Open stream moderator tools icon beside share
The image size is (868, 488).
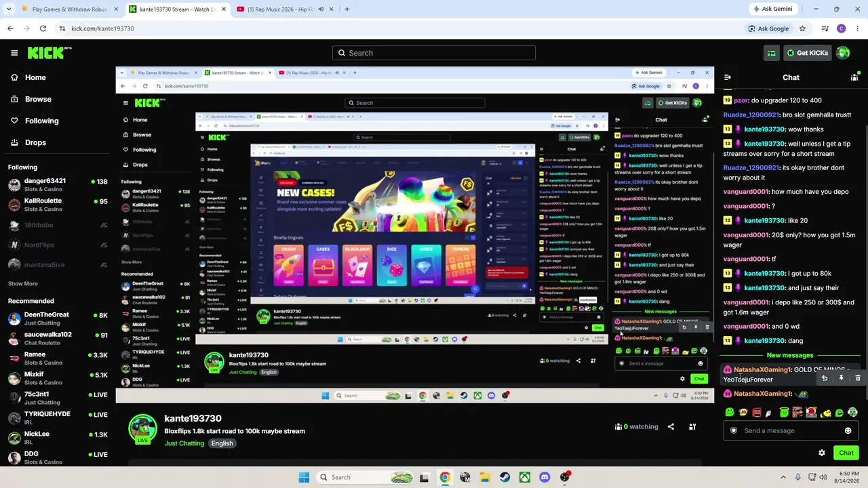[x=692, y=427]
